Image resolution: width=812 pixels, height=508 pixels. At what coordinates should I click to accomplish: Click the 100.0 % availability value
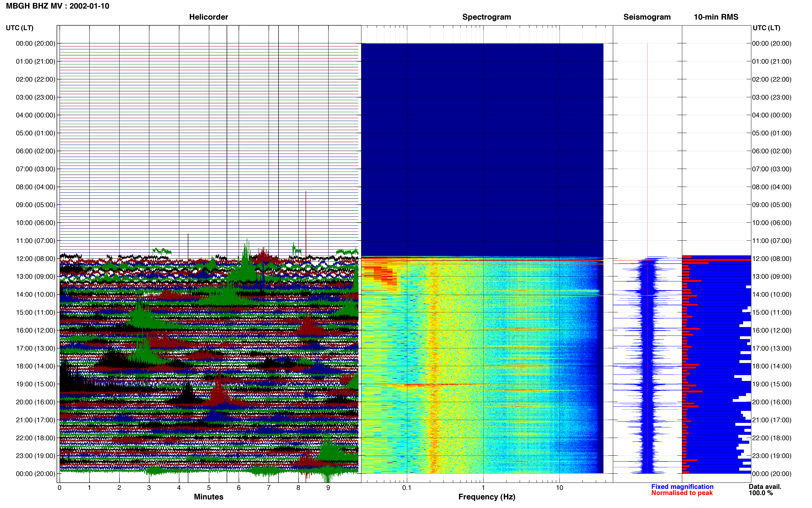pos(761,493)
